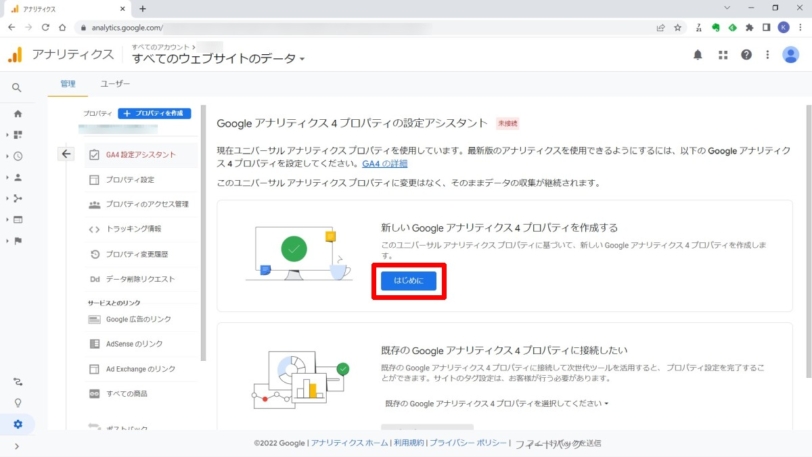
Task: Open the search icon in left sidebar
Action: [x=17, y=88]
